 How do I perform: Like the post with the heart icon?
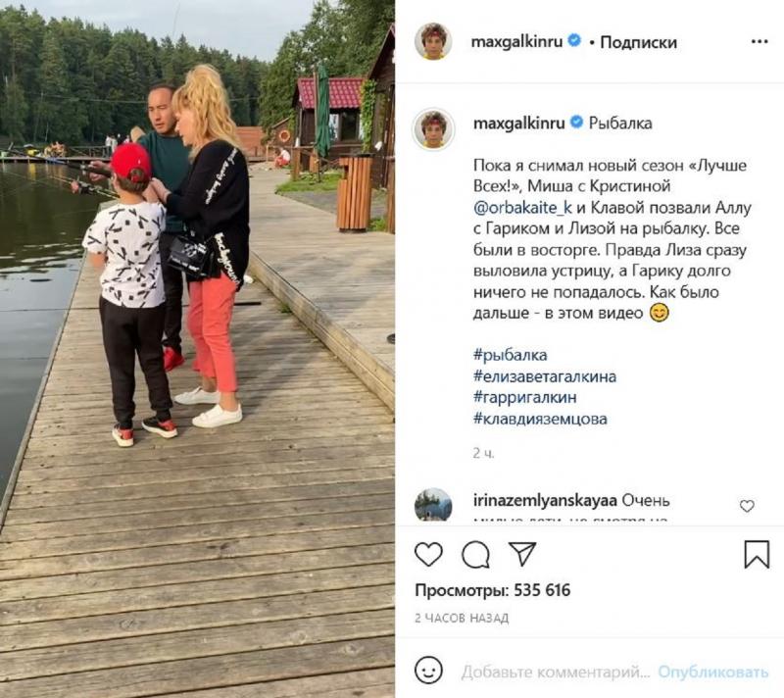click(428, 554)
